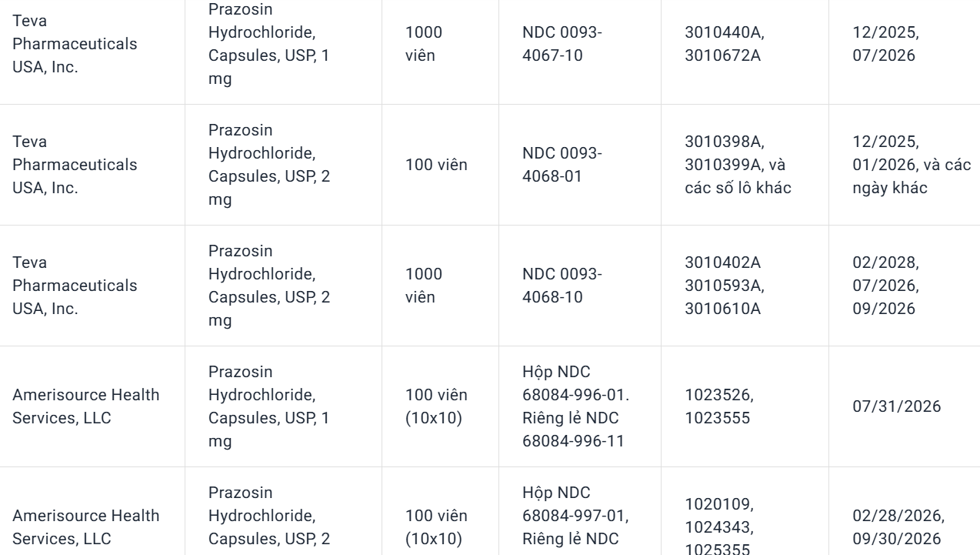Select expiry cell mentioning "các ngày khác"
The width and height of the screenshot is (980, 555).
pyautogui.click(x=912, y=165)
